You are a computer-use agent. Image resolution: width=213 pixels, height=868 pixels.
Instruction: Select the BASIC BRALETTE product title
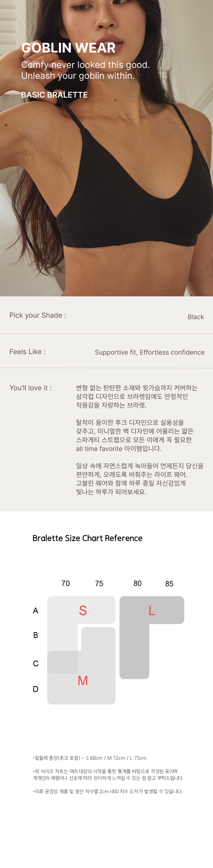[54, 95]
